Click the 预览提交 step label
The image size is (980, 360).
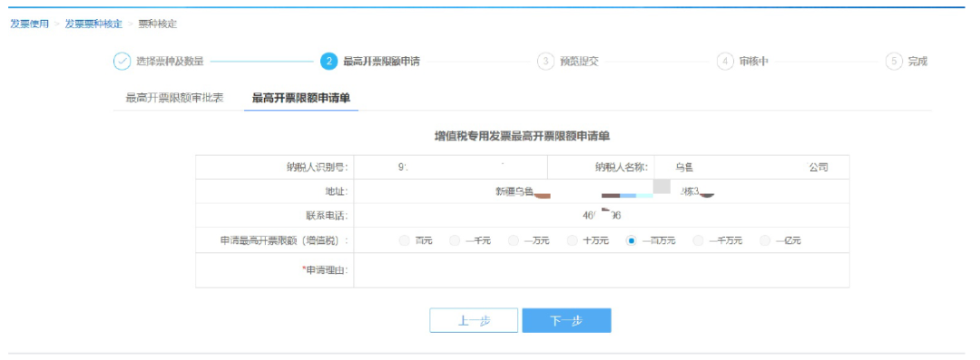pyautogui.click(x=579, y=62)
